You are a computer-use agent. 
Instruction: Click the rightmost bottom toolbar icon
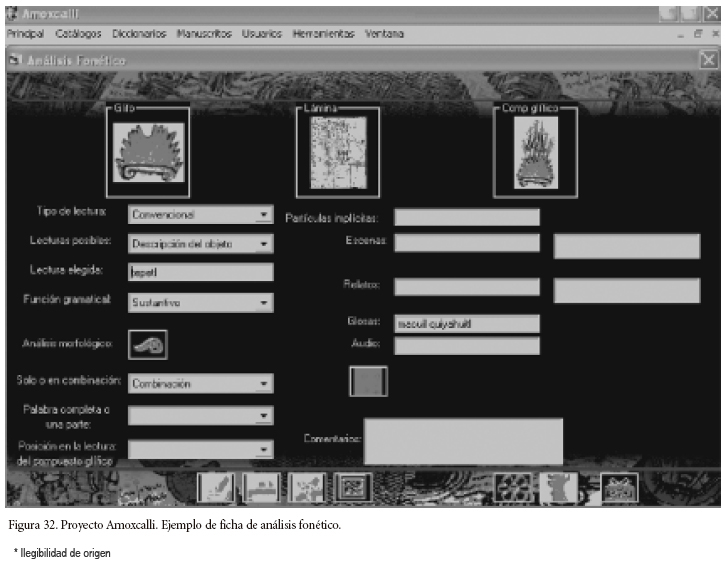618,487
